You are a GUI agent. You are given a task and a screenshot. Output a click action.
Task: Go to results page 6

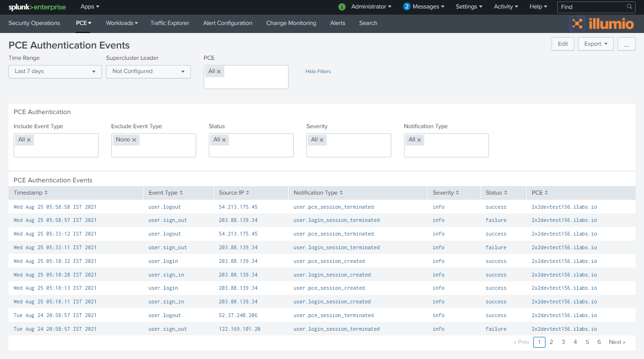pyautogui.click(x=599, y=342)
